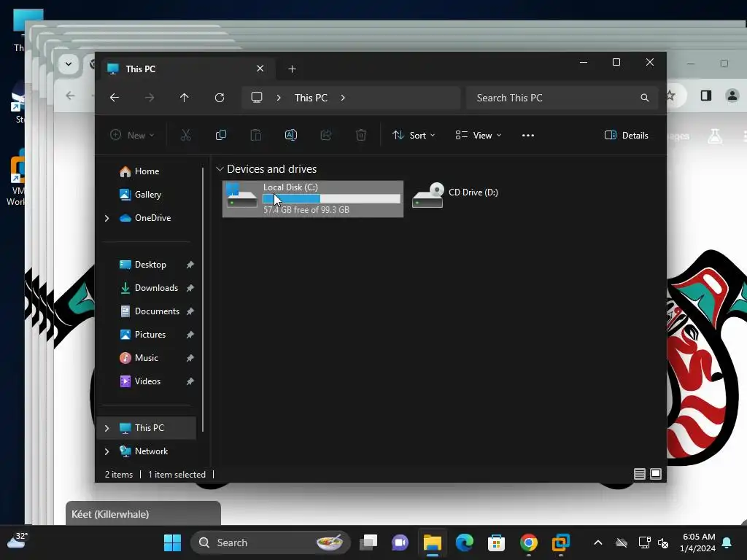Toggle the Details pane
The height and width of the screenshot is (560, 747).
coord(626,135)
